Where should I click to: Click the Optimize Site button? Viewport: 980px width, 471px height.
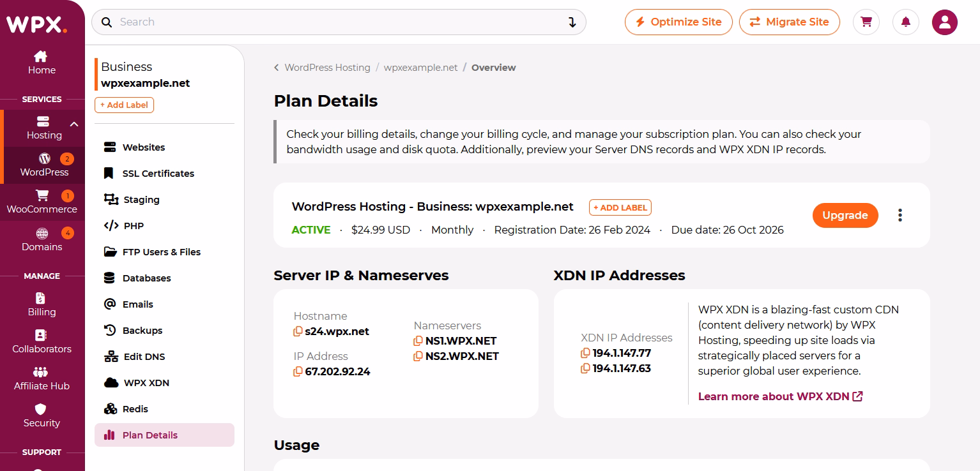(x=678, y=22)
